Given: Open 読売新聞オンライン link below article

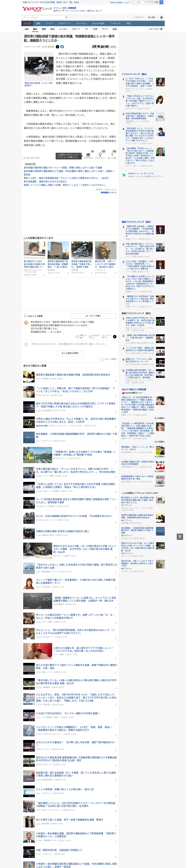Looking at the screenshot, I should [108, 192].
